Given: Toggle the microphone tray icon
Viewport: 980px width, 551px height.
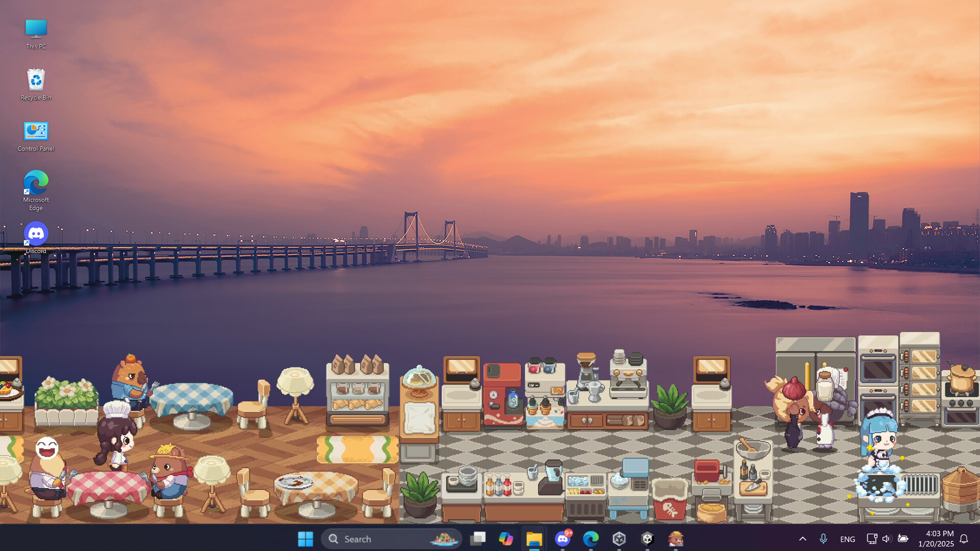Looking at the screenshot, I should (823, 539).
